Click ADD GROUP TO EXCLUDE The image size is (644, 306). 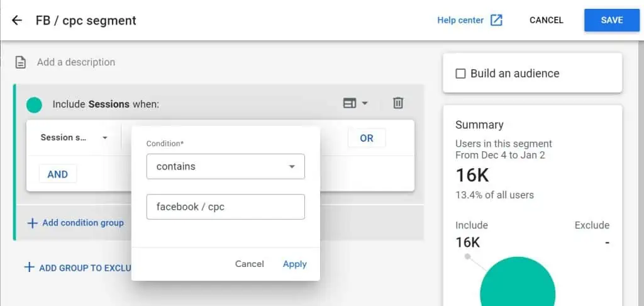click(x=85, y=268)
